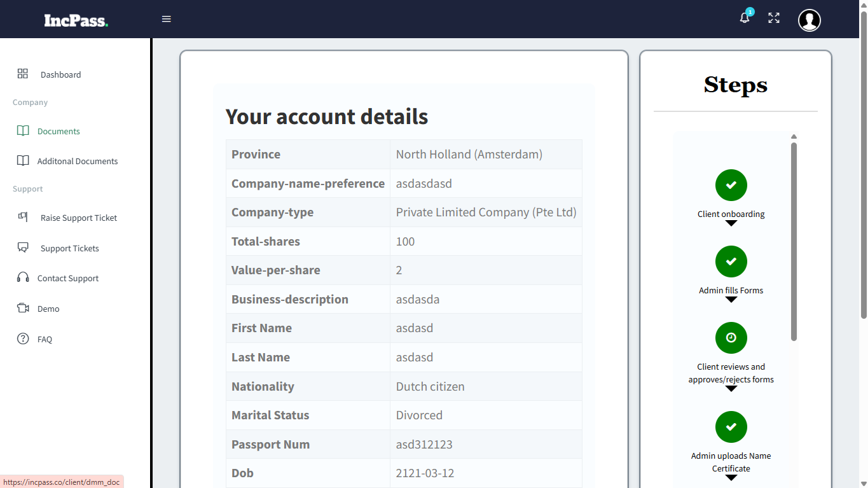Click the arrow below Admin fills Forms
Screen dimensions: 868x488
coord(731,300)
